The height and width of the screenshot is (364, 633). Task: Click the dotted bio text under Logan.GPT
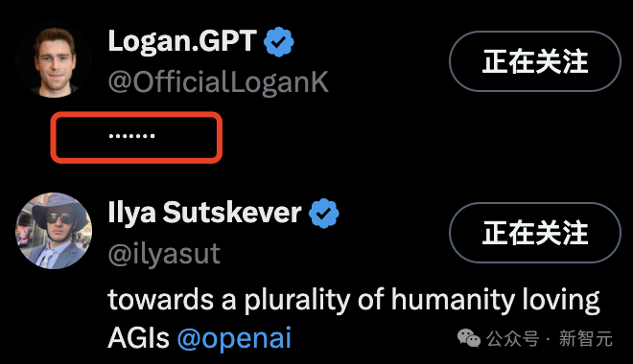point(132,136)
